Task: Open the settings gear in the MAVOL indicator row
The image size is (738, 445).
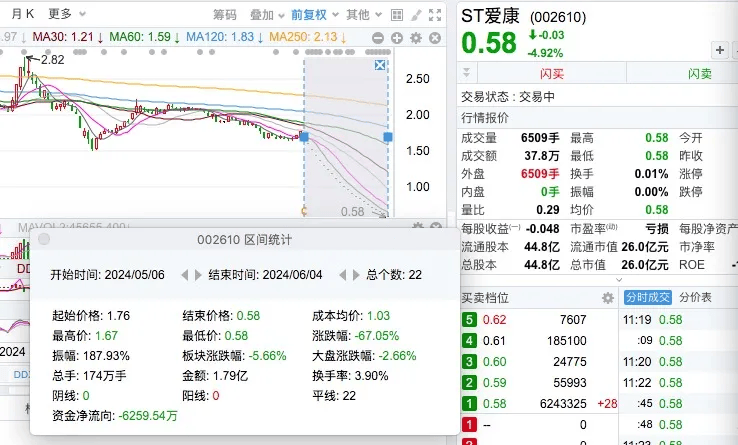Action: (x=417, y=227)
